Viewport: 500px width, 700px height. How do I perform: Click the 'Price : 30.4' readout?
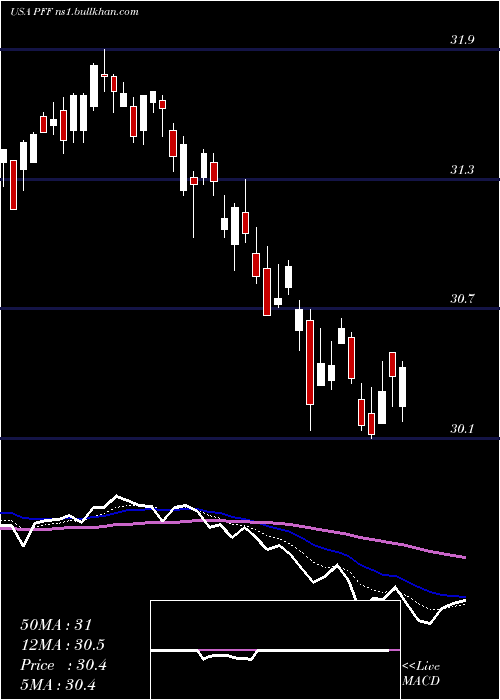point(63,665)
